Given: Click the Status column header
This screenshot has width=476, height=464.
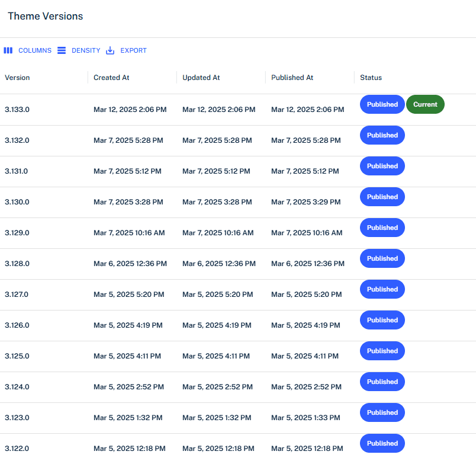Looking at the screenshot, I should (x=371, y=78).
